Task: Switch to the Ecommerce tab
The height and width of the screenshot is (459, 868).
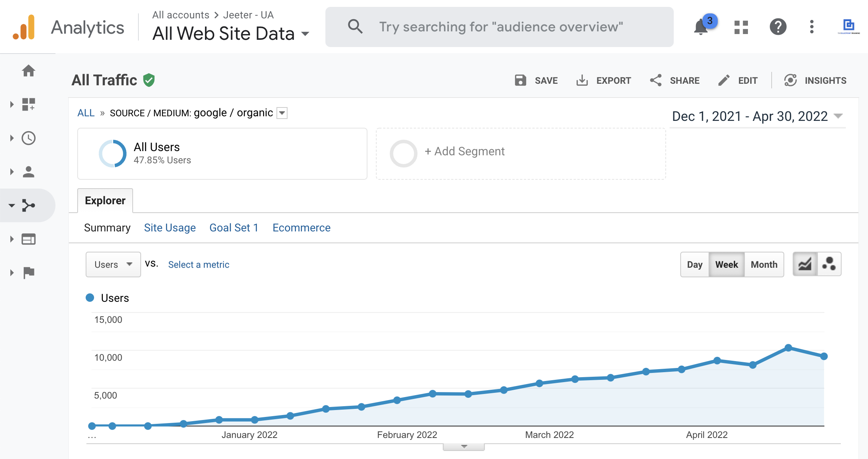Action: click(301, 228)
